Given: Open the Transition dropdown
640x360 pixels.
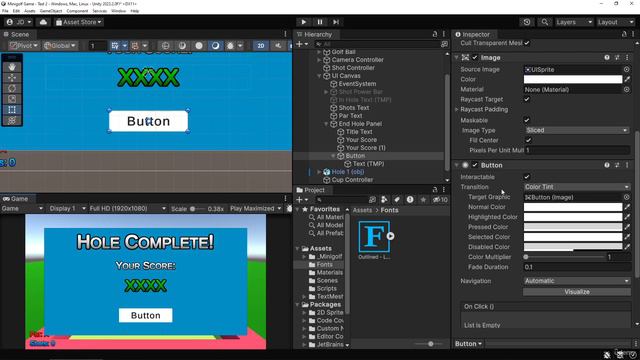Looking at the screenshot, I should point(577,187).
